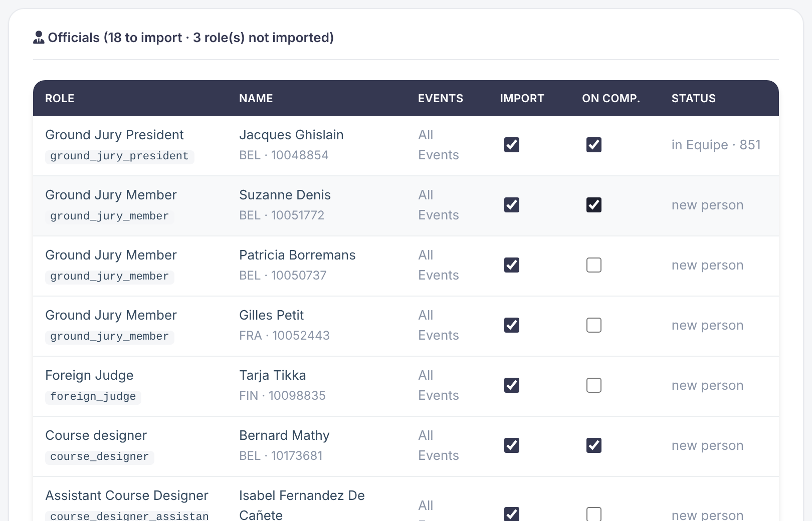812x521 pixels.
Task: Select the name Bernard Mathy
Action: click(284, 435)
